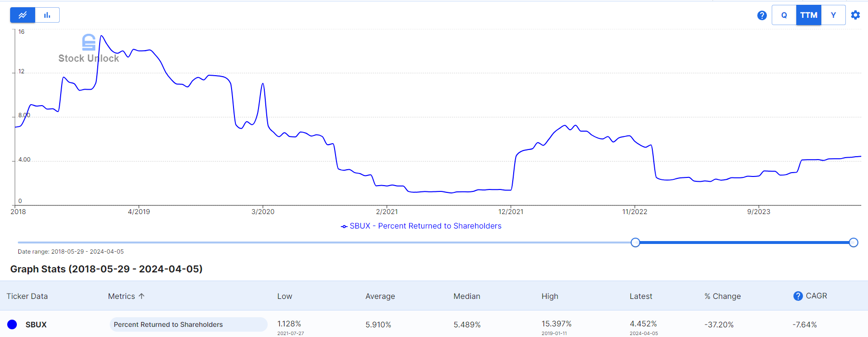Screen dimensions: 868x337
Task: Sort by the Metrics column header
Action: [121, 296]
